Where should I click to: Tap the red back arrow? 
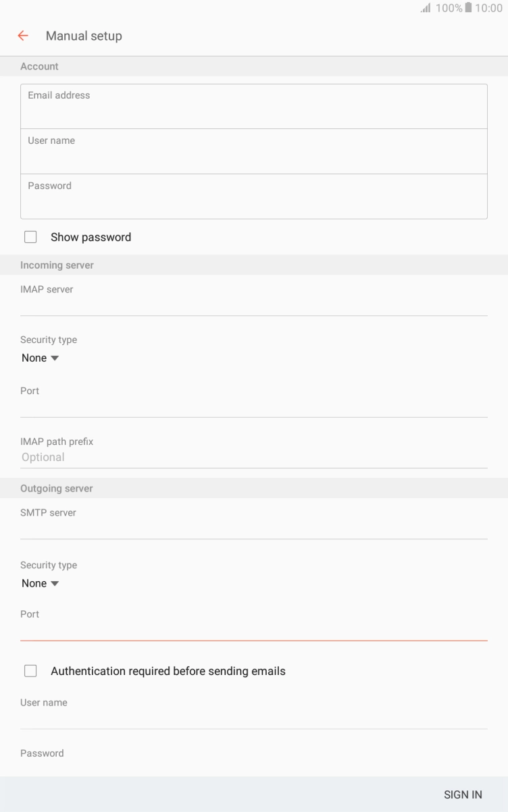coord(23,35)
